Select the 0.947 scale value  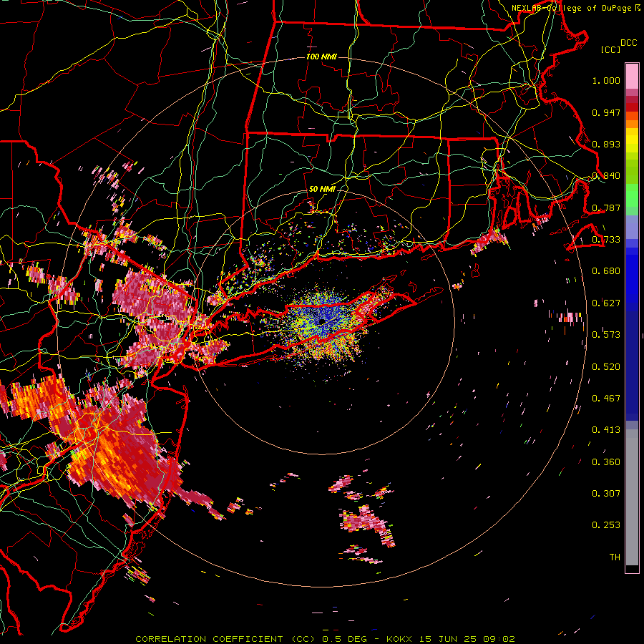click(x=606, y=112)
